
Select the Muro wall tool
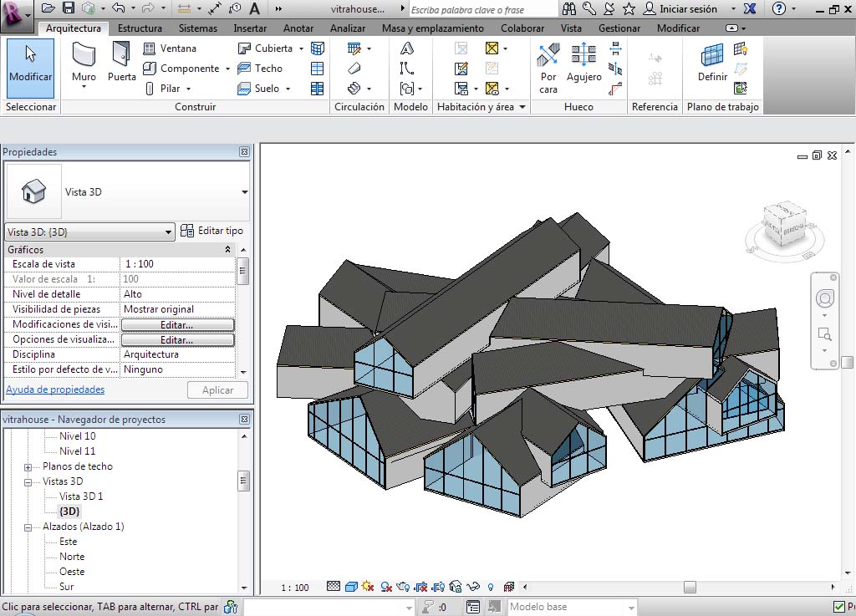(84, 64)
